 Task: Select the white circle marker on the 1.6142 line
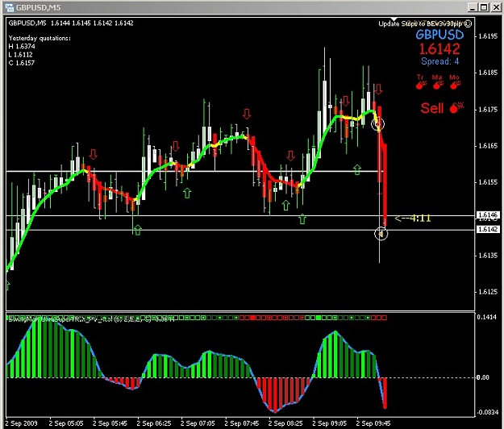point(381,234)
